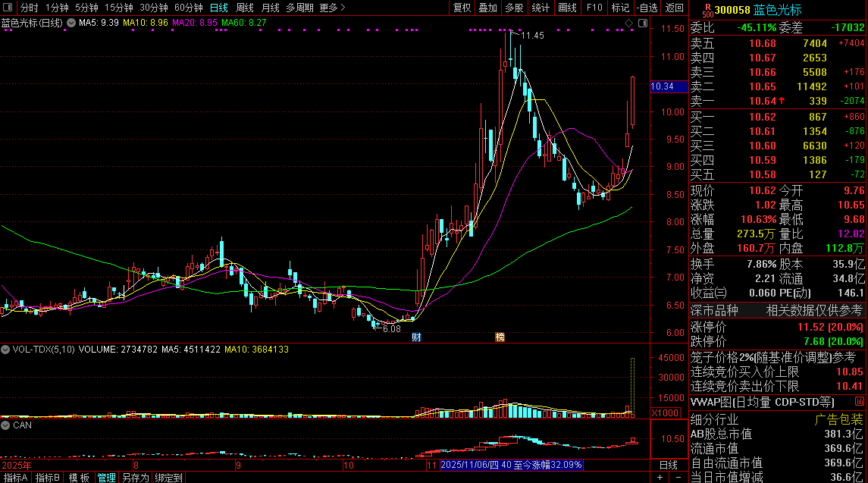This screenshot has width=868, height=483.
Task: Open the 画线 drawing tools
Action: 567,8
